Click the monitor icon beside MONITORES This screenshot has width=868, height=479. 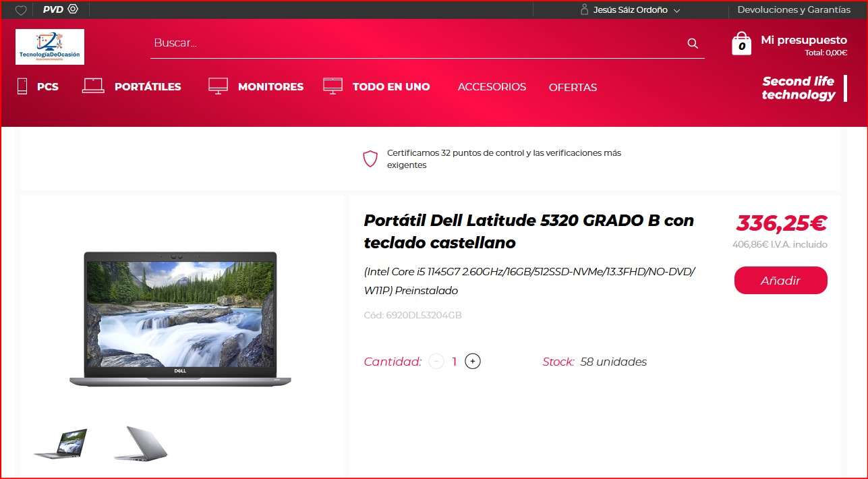218,86
